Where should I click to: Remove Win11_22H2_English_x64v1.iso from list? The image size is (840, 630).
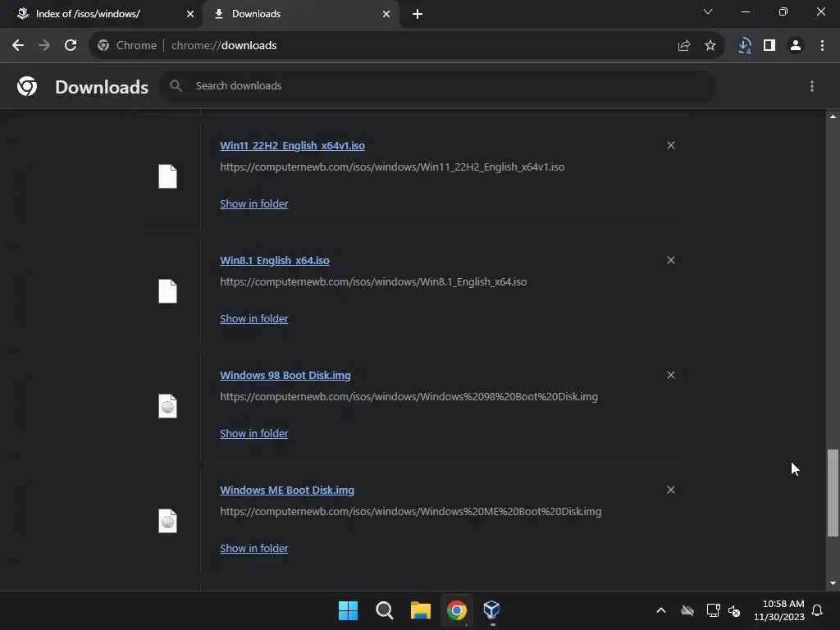[x=671, y=145]
